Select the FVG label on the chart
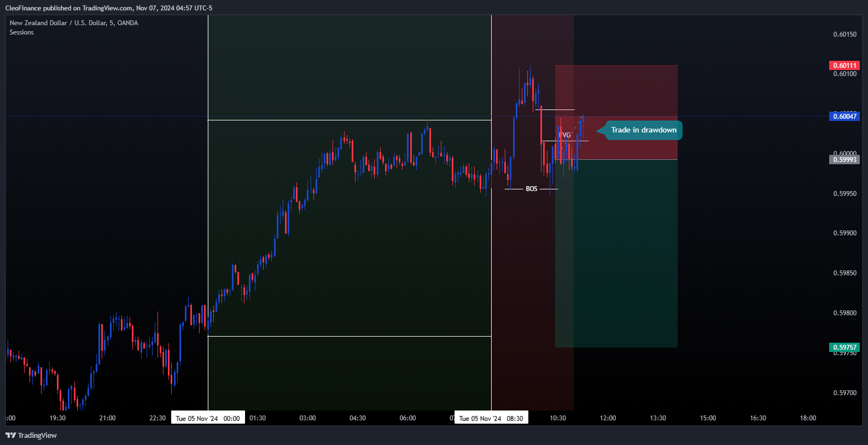This screenshot has height=445, width=868. click(x=565, y=135)
